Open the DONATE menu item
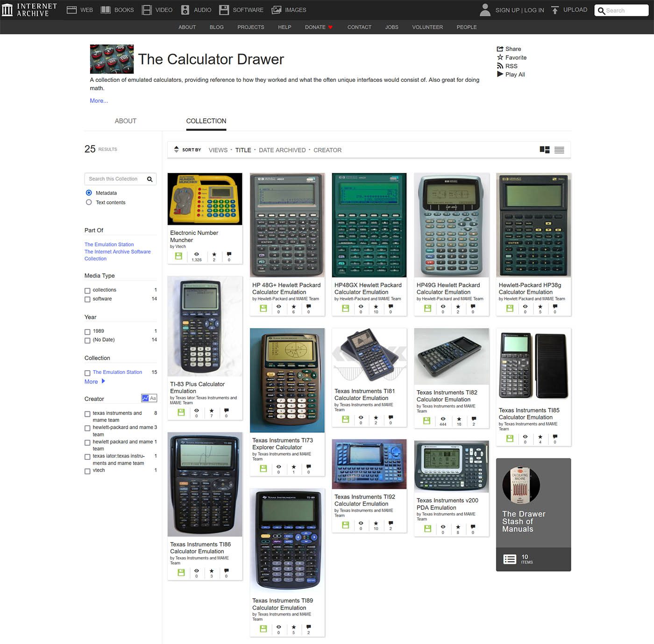This screenshot has height=644, width=654. pos(319,27)
